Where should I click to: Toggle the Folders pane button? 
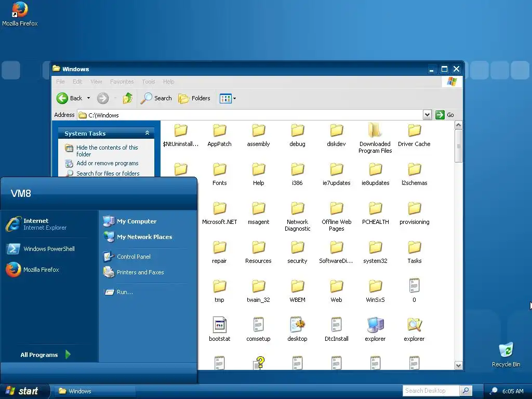(194, 98)
